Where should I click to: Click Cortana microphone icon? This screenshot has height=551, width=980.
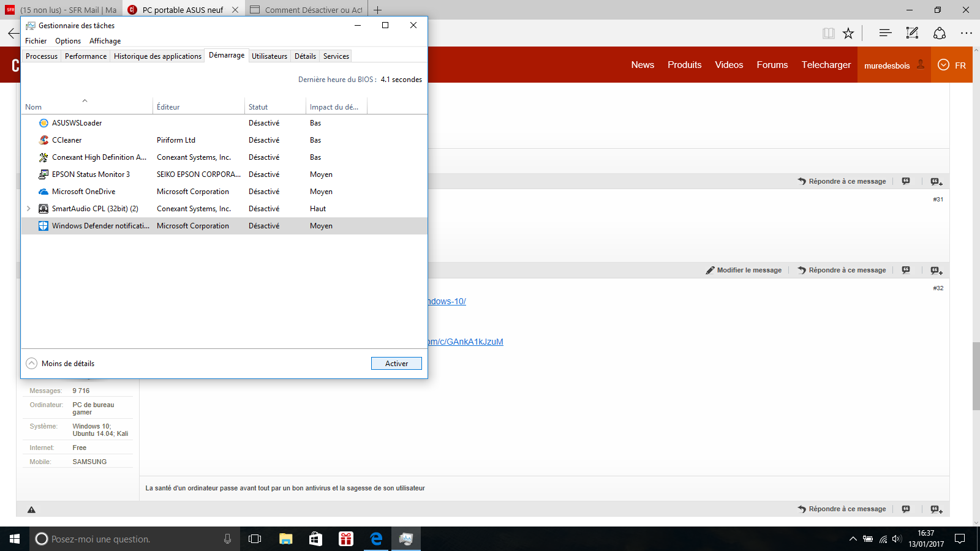pos(227,539)
